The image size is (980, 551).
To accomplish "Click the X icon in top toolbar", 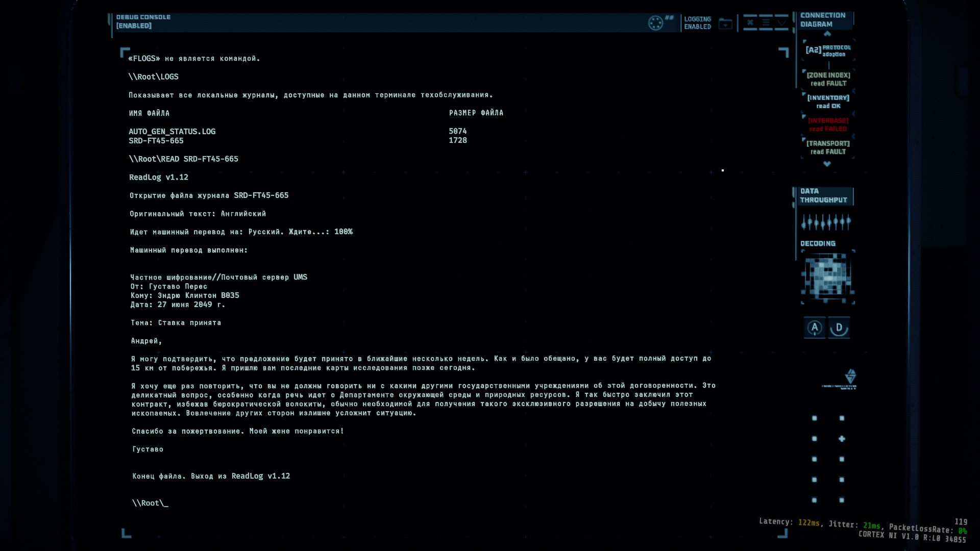I will [750, 22].
